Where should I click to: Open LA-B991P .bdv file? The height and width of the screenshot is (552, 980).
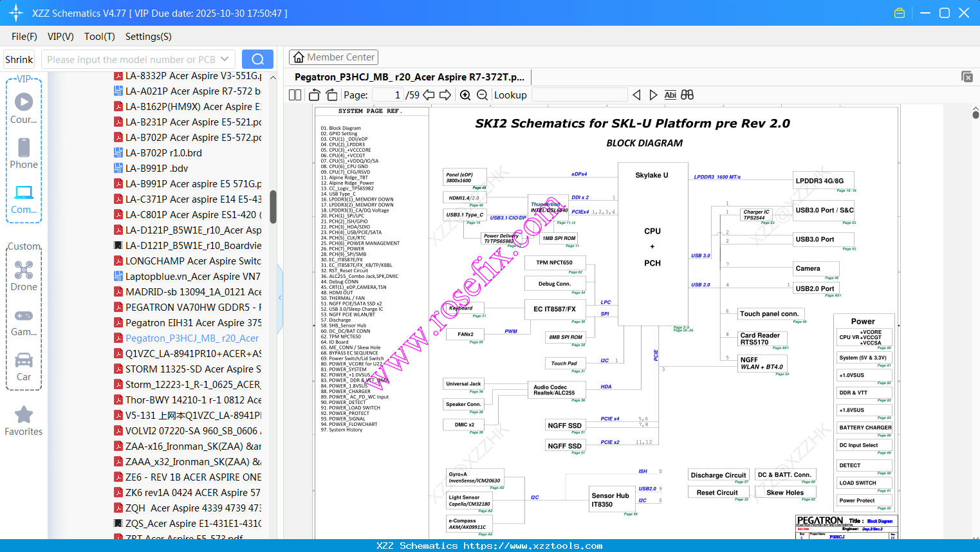click(151, 169)
